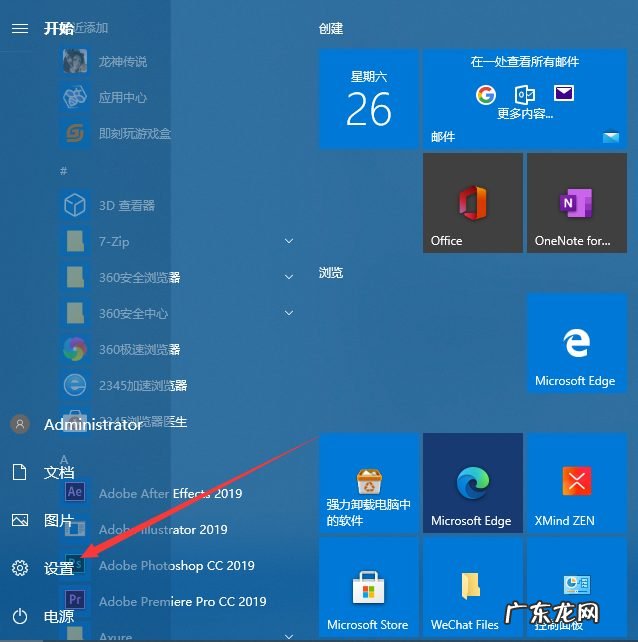Click the Outlook icon in mail tile
The height and width of the screenshot is (642, 638).
pos(525,94)
